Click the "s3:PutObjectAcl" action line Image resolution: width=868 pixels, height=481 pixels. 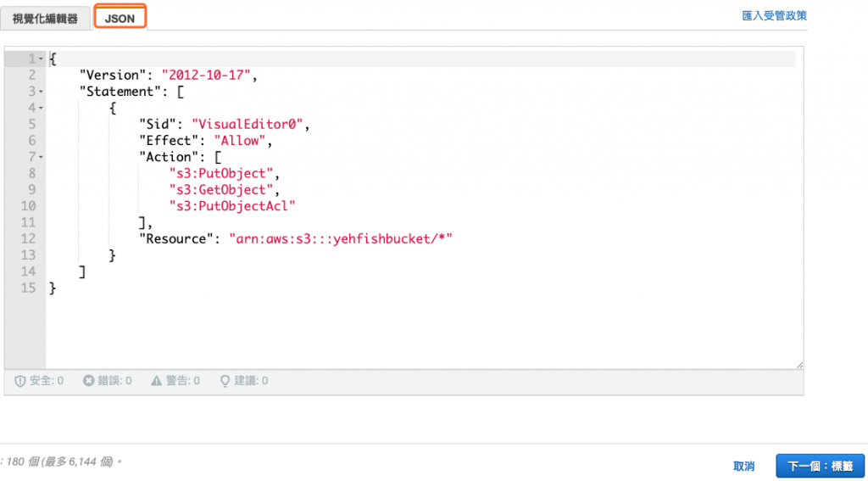[x=232, y=206]
